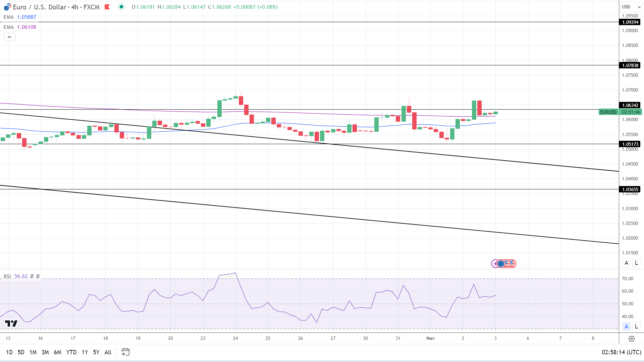644x362 pixels.
Task: Select the 6M time range
Action: [58, 352]
